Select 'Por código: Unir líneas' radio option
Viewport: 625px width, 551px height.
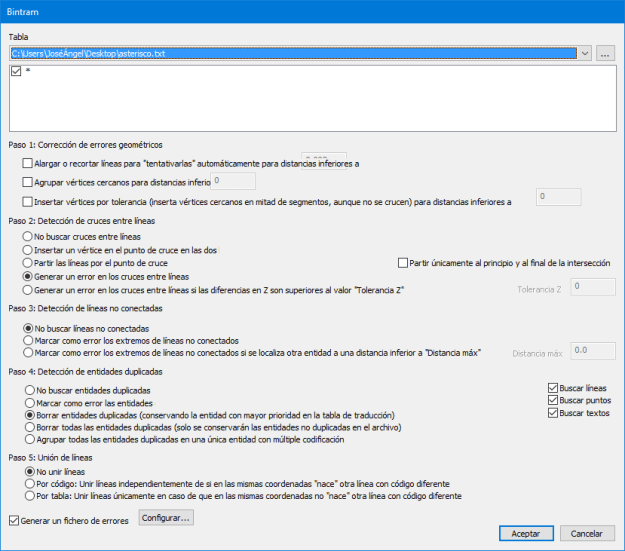29,482
